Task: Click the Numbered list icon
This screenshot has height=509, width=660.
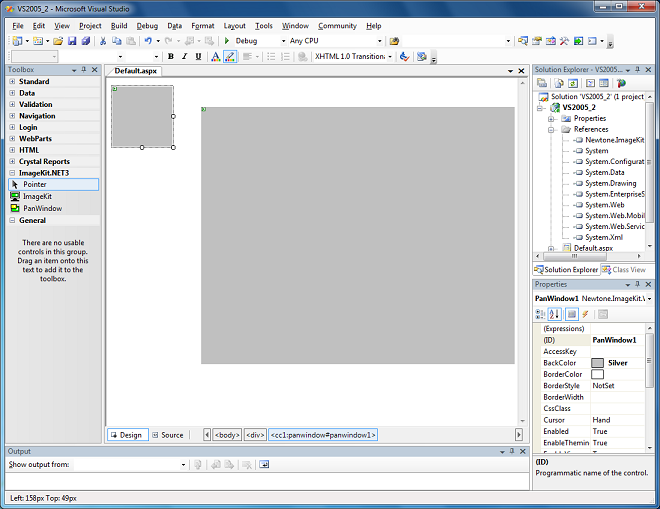Action: click(x=285, y=56)
